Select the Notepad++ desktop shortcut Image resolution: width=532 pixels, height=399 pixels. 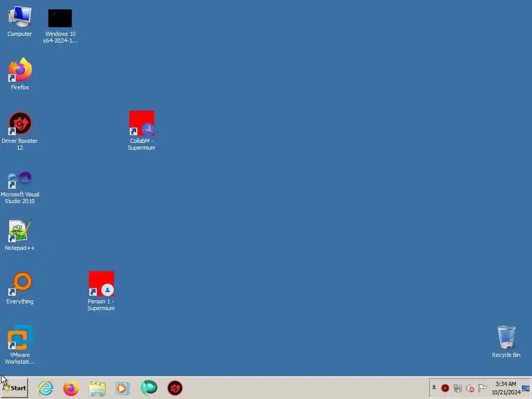pos(20,235)
